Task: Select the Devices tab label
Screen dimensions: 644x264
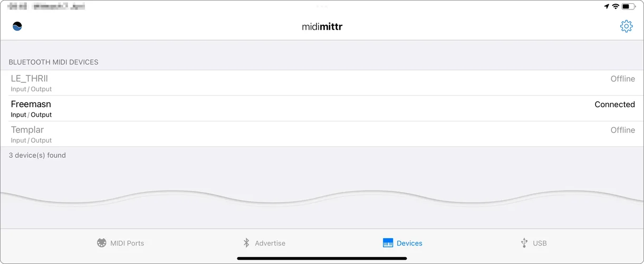Action: [x=409, y=243]
